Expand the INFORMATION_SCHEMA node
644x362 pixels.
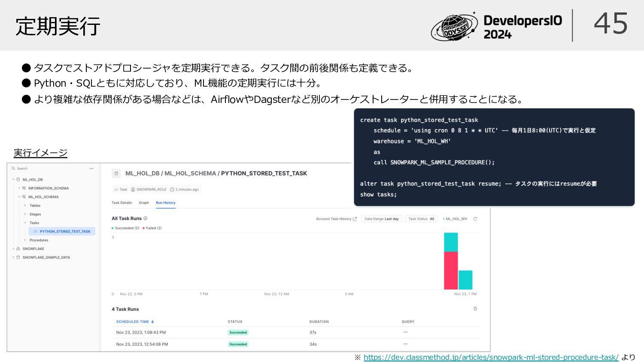[x=19, y=188]
